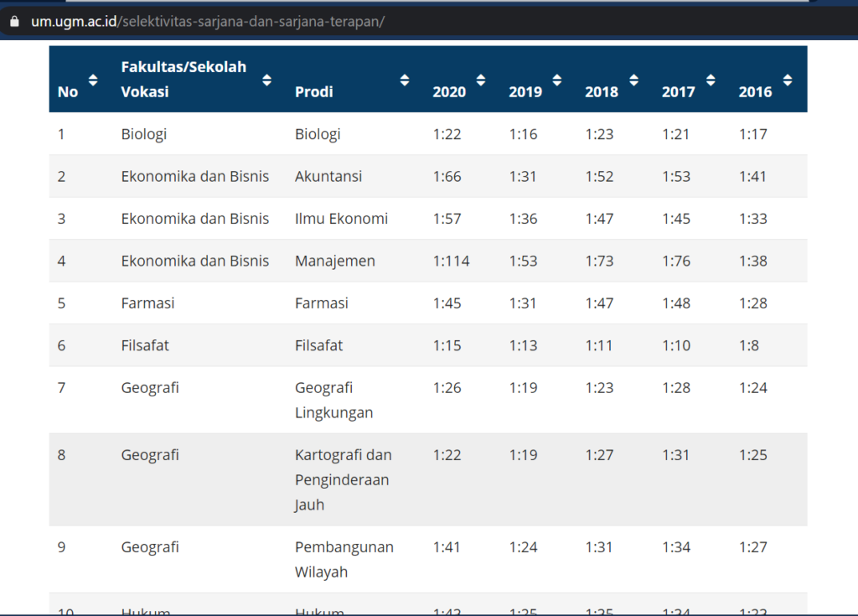Select the 1:8 ratio in the Filsafat row
The width and height of the screenshot is (858, 616).
(x=749, y=345)
